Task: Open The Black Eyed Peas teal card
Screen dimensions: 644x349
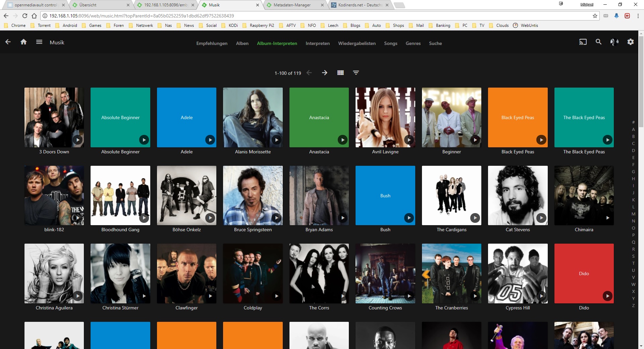Action: click(584, 117)
